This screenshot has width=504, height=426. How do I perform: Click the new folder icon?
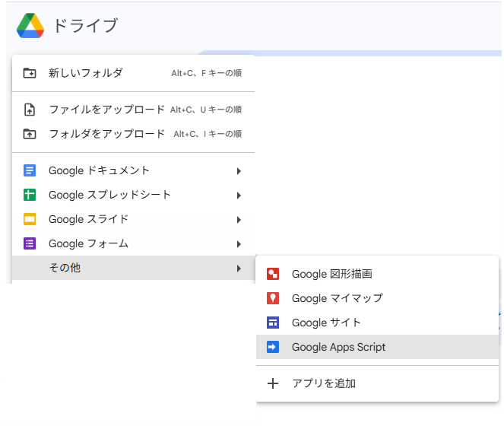pyautogui.click(x=30, y=73)
